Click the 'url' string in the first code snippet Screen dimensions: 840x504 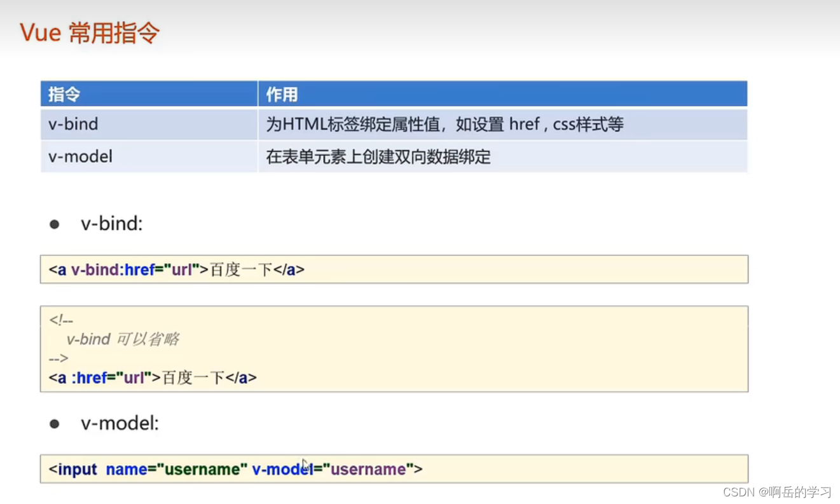tap(181, 269)
